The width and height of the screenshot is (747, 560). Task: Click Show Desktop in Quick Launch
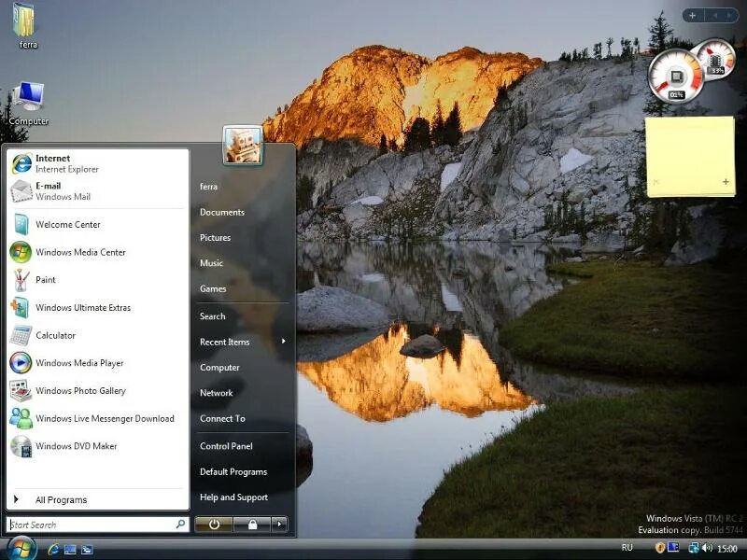[x=70, y=550]
